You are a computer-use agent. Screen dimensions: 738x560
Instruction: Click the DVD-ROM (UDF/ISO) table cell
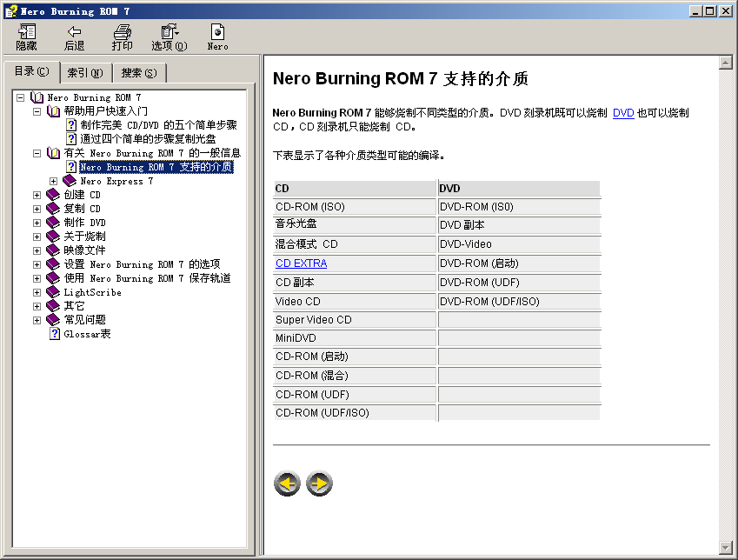(519, 302)
